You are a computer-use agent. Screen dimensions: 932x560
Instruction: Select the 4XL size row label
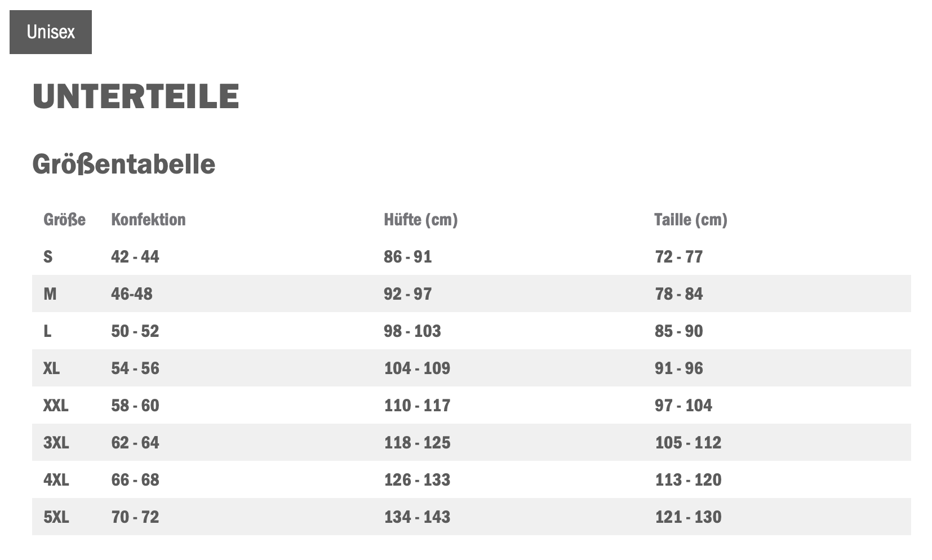[x=56, y=480]
